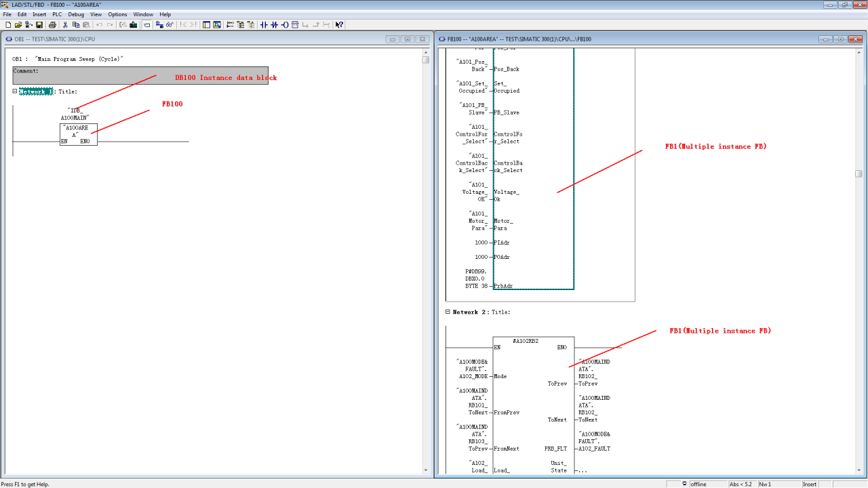The image size is (868, 488).
Task: Select the #A102RB2 block header
Action: (x=526, y=341)
